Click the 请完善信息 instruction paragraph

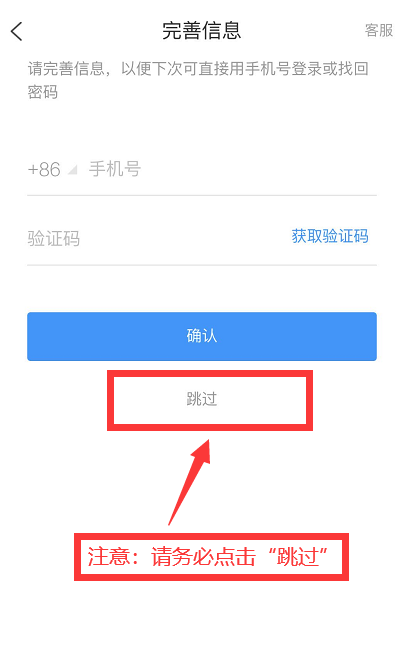tap(198, 80)
